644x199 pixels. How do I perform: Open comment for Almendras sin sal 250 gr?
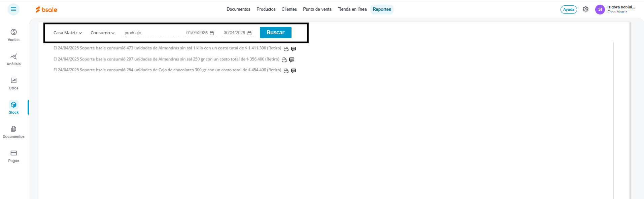[292, 60]
